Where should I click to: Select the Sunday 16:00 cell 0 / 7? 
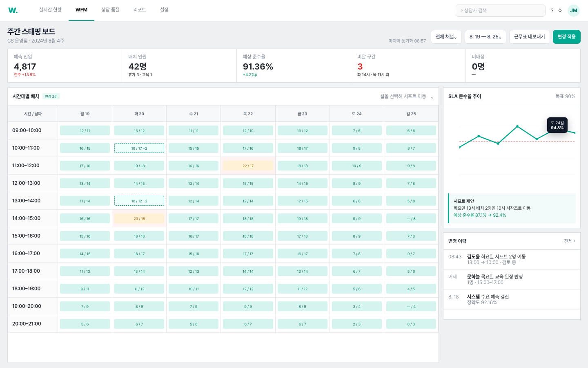(x=411, y=254)
